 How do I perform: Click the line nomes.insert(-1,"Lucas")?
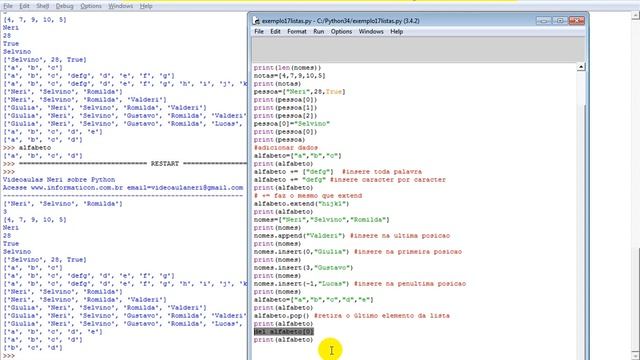click(301, 284)
